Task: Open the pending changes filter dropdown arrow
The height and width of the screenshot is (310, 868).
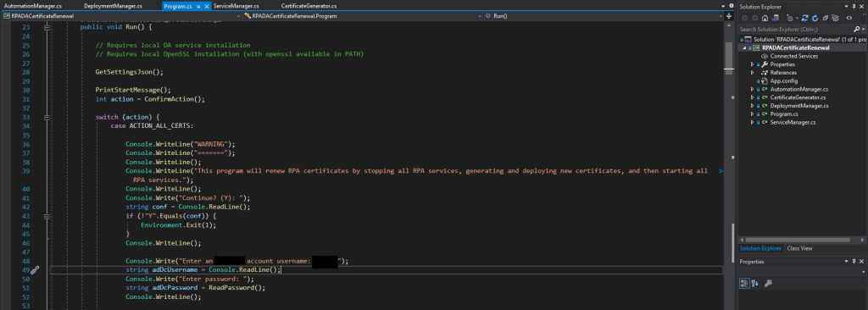Action: pyautogui.click(x=797, y=18)
